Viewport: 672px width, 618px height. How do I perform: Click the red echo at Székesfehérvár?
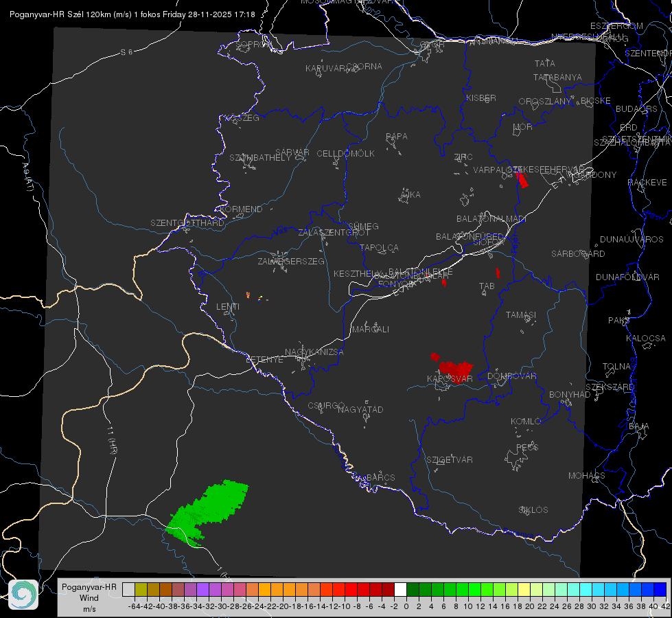[x=522, y=179]
